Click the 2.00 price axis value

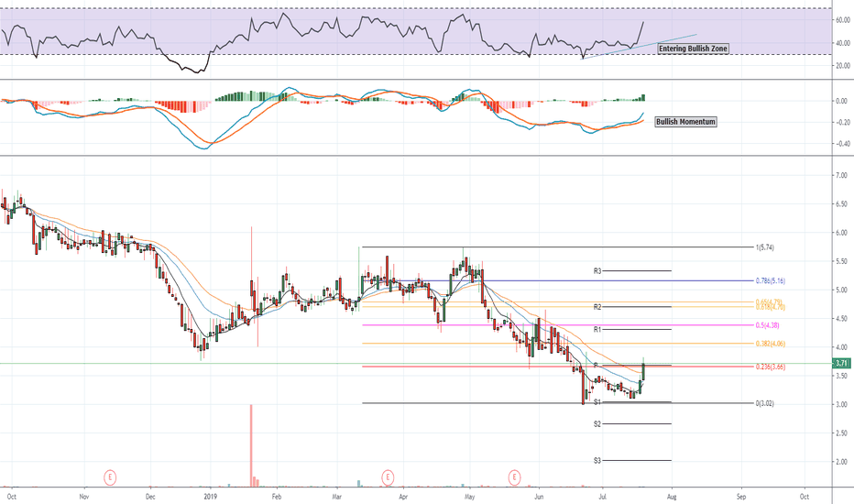point(841,462)
